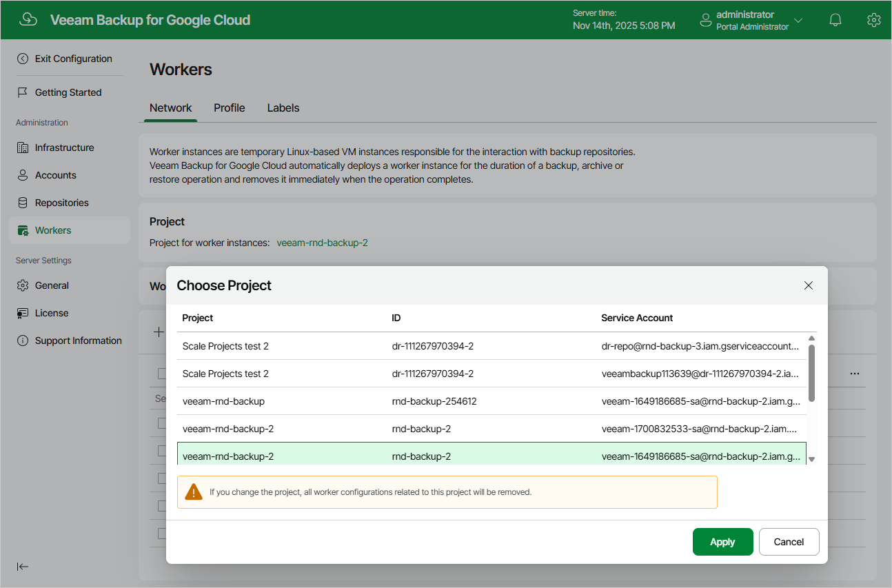The image size is (892, 588).
Task: Apply the selected project
Action: [722, 542]
